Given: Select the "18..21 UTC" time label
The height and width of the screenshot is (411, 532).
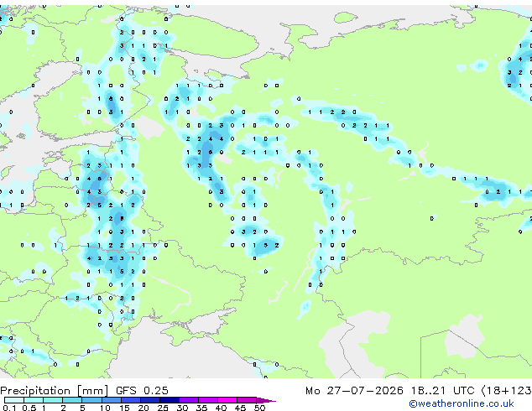Looking at the screenshot, I should tap(443, 391).
